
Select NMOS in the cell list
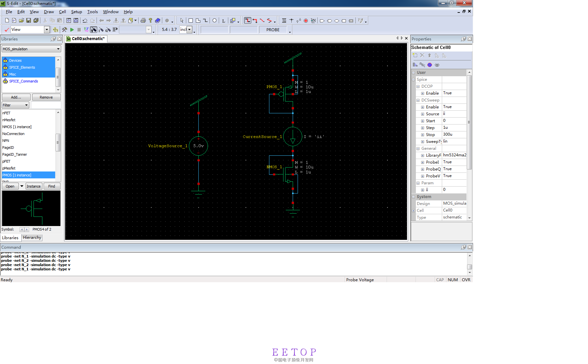[17, 127]
